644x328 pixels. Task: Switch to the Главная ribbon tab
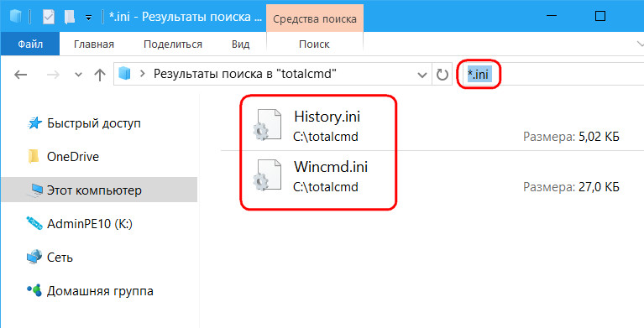click(94, 44)
